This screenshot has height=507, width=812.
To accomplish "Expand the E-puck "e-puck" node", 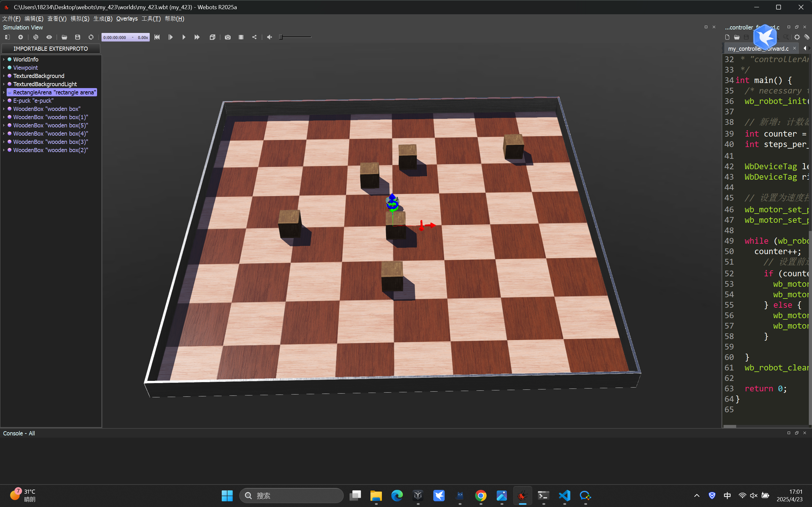I will click(4, 100).
